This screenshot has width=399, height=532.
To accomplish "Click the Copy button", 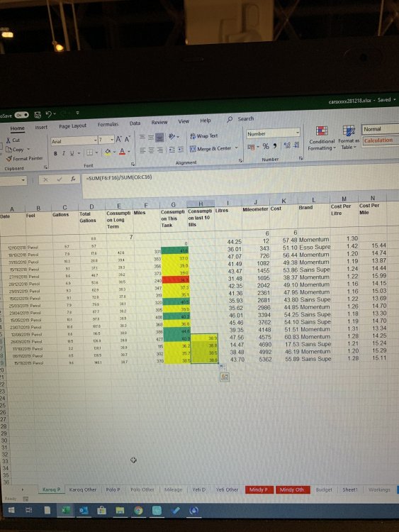I will click(15, 149).
